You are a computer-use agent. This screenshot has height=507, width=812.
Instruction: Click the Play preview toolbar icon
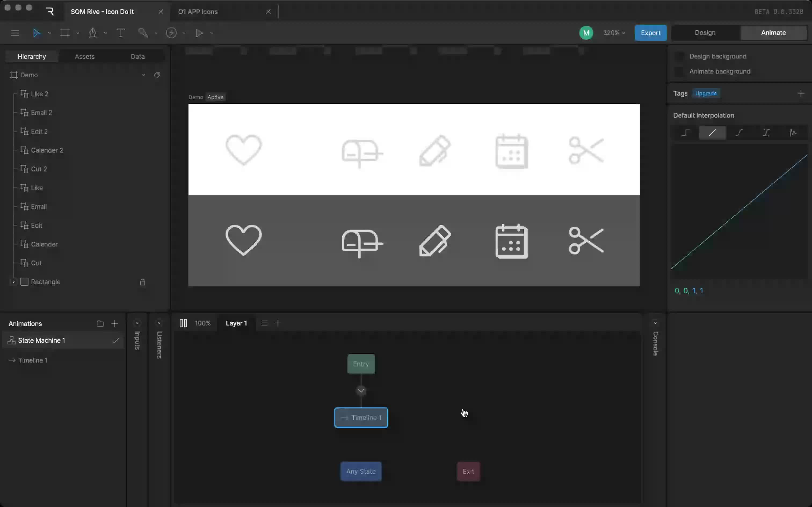[199, 33]
